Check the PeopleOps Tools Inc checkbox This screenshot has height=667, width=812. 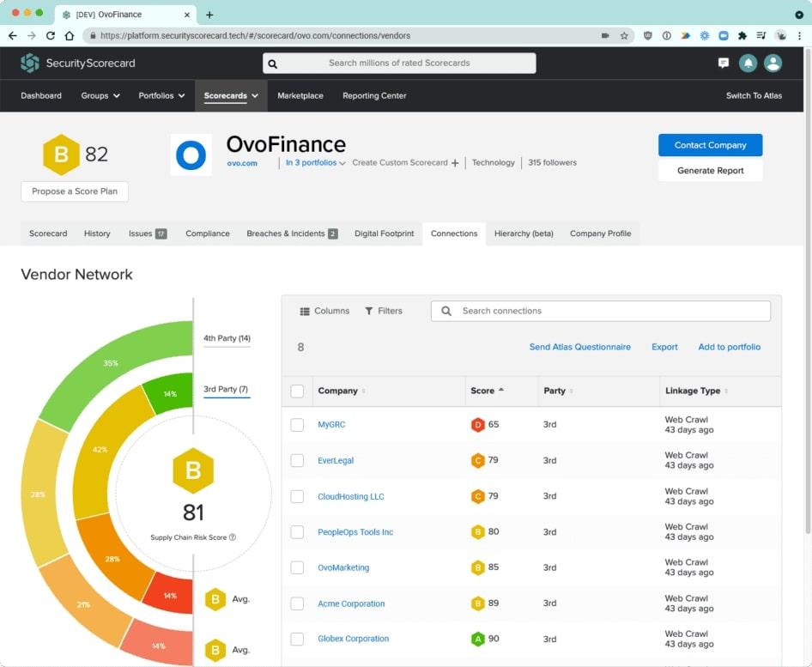pos(297,532)
